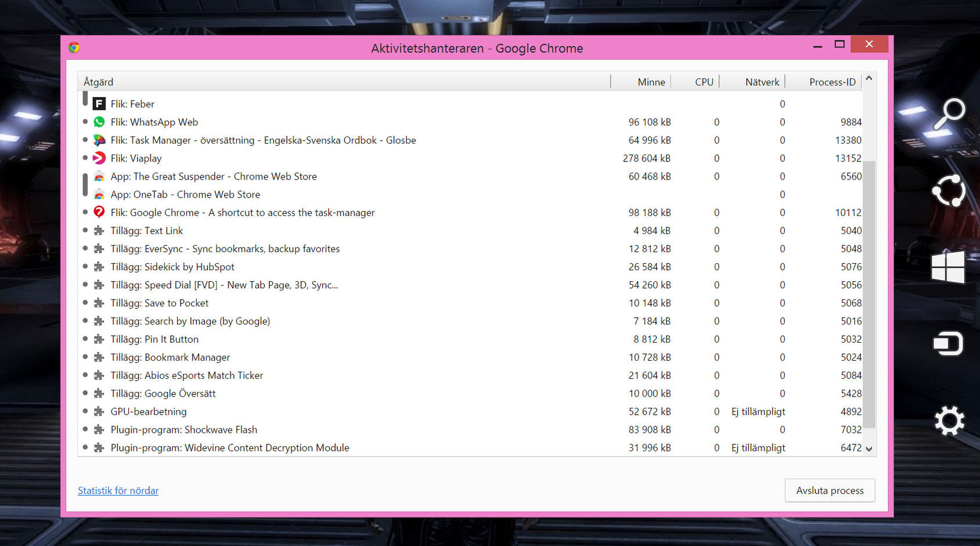980x546 pixels.
Task: Click scrollbar down arrow in process list
Action: click(x=869, y=448)
